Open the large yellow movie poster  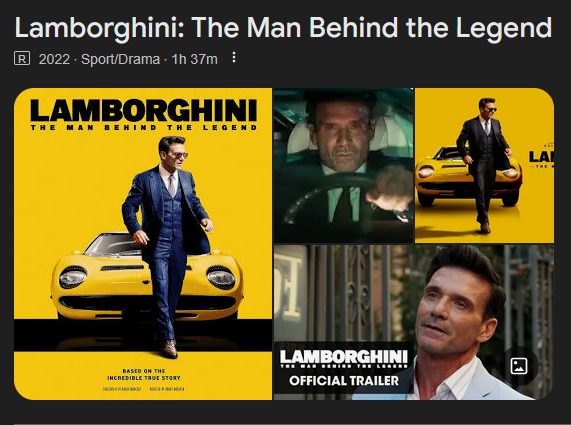[x=143, y=244]
